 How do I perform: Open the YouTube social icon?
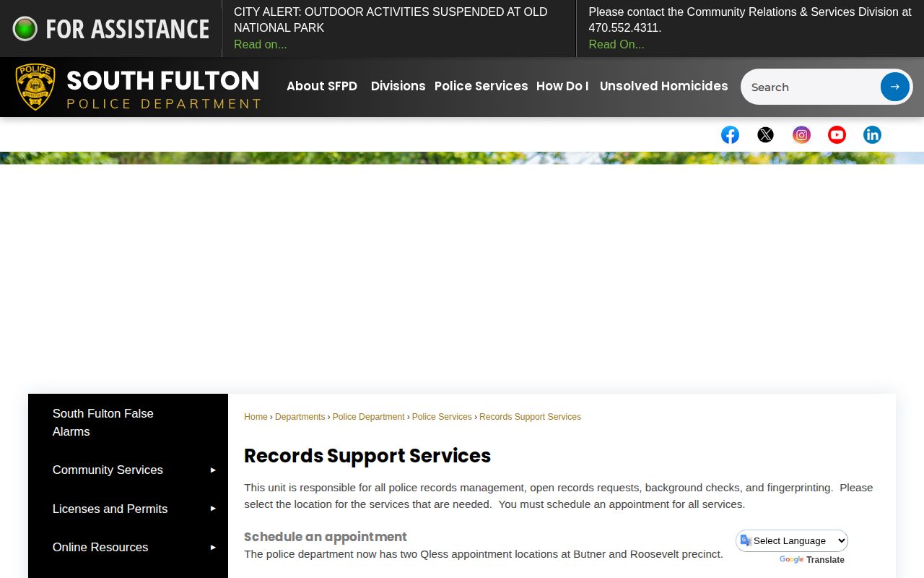pos(837,135)
